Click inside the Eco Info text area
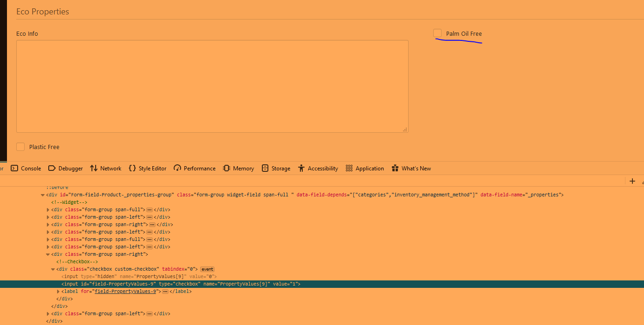This screenshot has width=644, height=325. click(x=212, y=86)
